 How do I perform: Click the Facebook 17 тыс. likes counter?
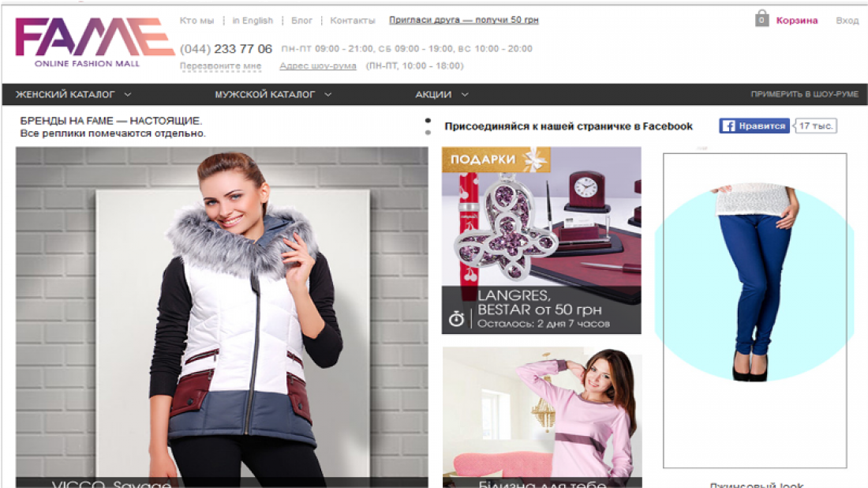(816, 126)
